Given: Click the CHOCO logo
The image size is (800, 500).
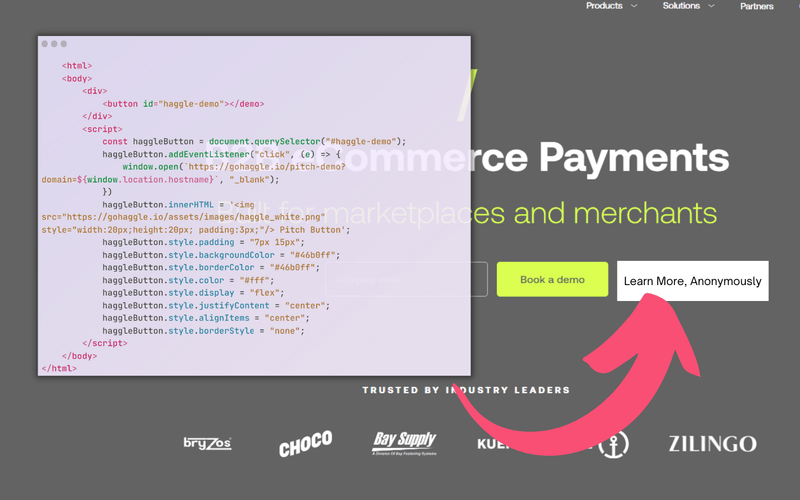Looking at the screenshot, I should pyautogui.click(x=305, y=444).
